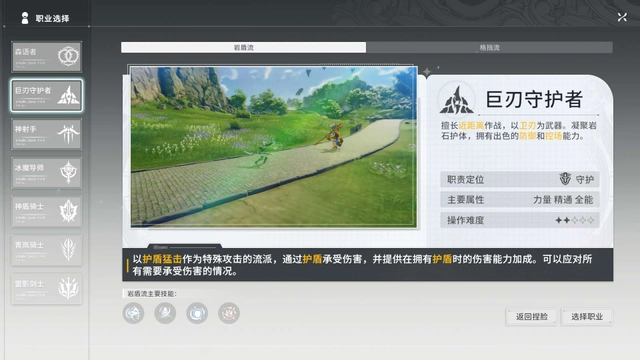
Task: Click the 巨刃守护者 emblem beside the title
Action: 457,100
